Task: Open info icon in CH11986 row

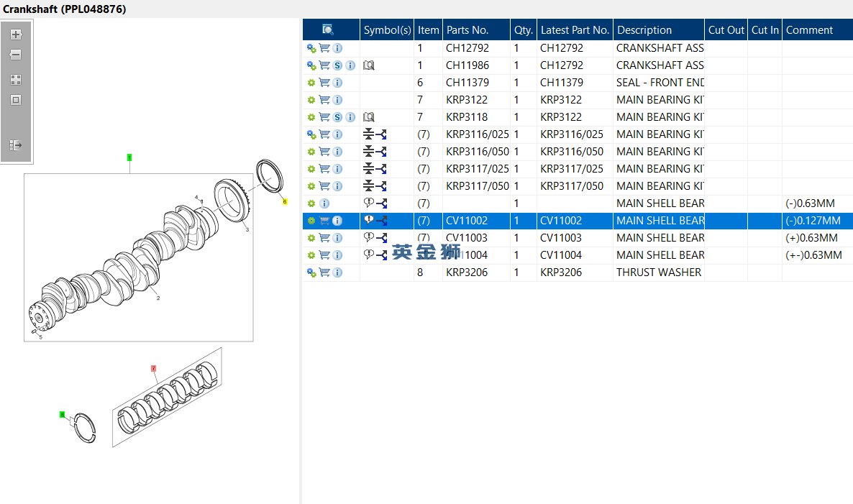Action: click(x=350, y=65)
